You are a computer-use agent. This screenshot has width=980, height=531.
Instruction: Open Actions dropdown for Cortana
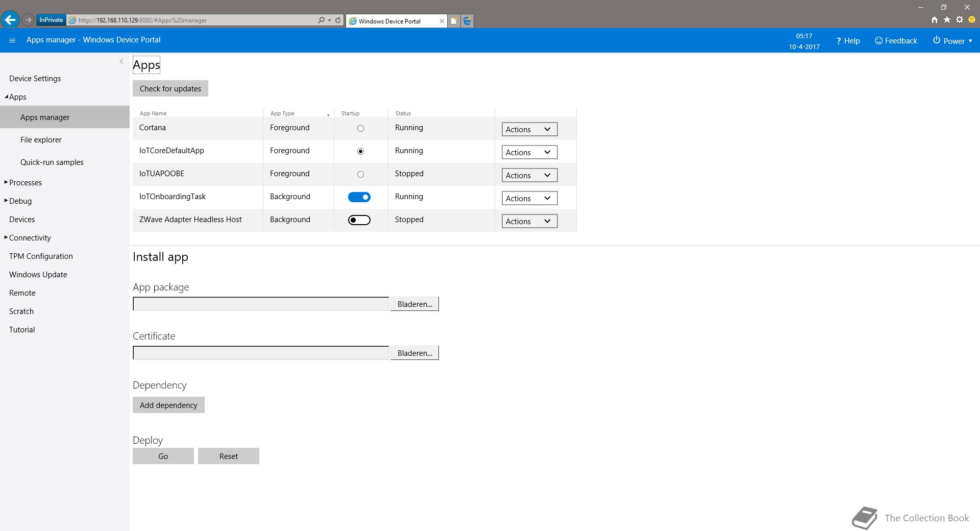pyautogui.click(x=529, y=129)
